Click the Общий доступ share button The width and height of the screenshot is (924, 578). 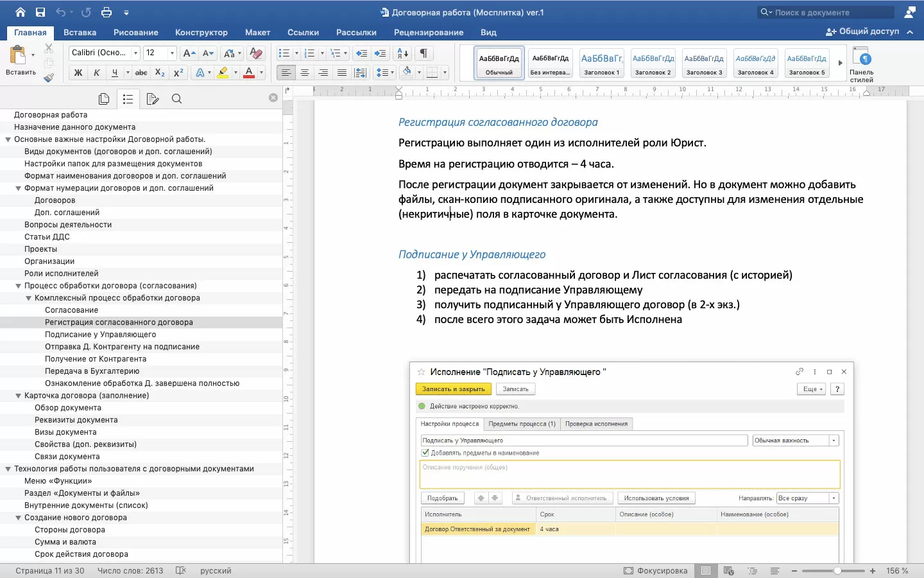pos(862,31)
